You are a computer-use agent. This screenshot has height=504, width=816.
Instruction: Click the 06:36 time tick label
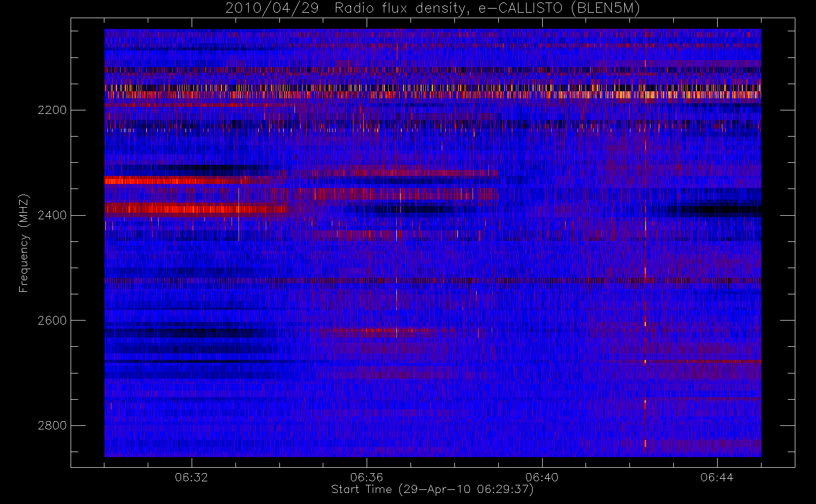point(367,477)
